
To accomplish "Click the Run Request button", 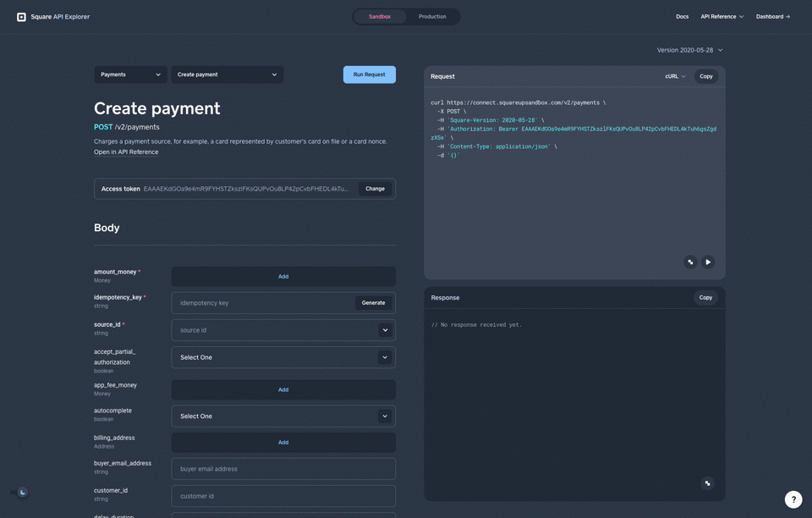I will coord(370,74).
